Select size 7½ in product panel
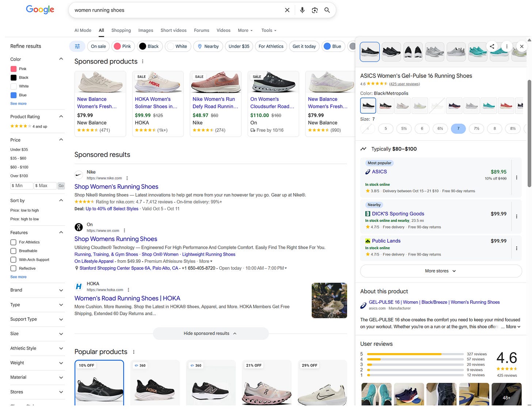Viewport: 532px width, 412px height. (x=476, y=129)
